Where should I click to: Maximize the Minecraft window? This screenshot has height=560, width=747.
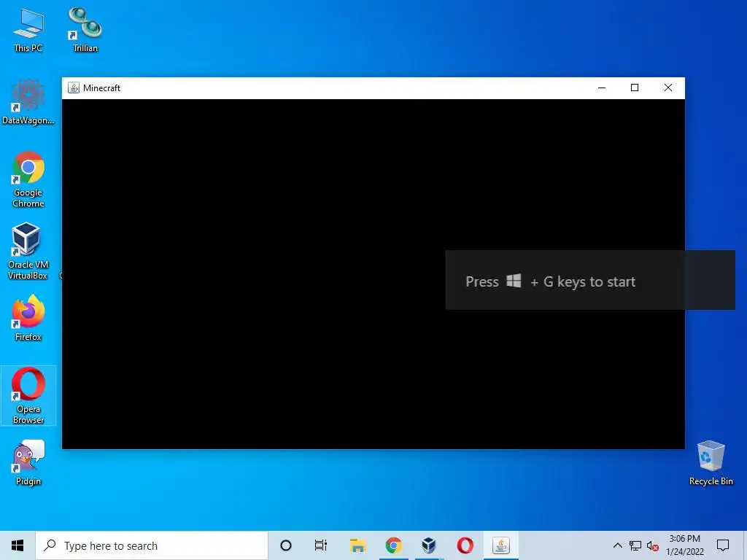click(x=635, y=87)
